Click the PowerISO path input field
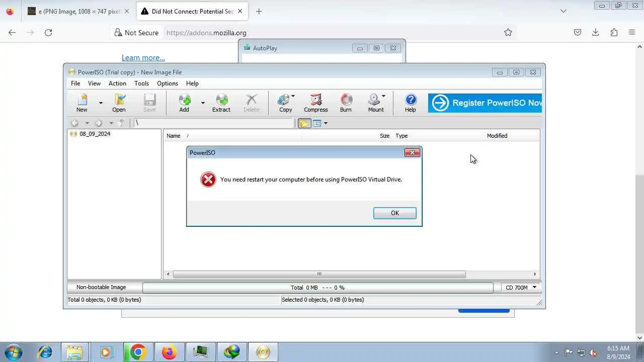 (x=214, y=123)
